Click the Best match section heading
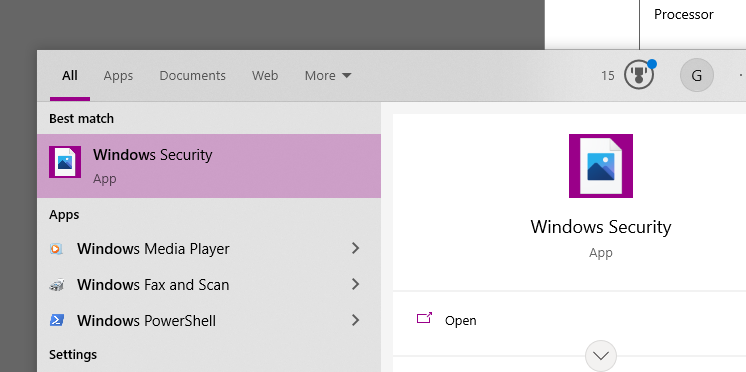Image resolution: width=746 pixels, height=372 pixels. coord(81,118)
